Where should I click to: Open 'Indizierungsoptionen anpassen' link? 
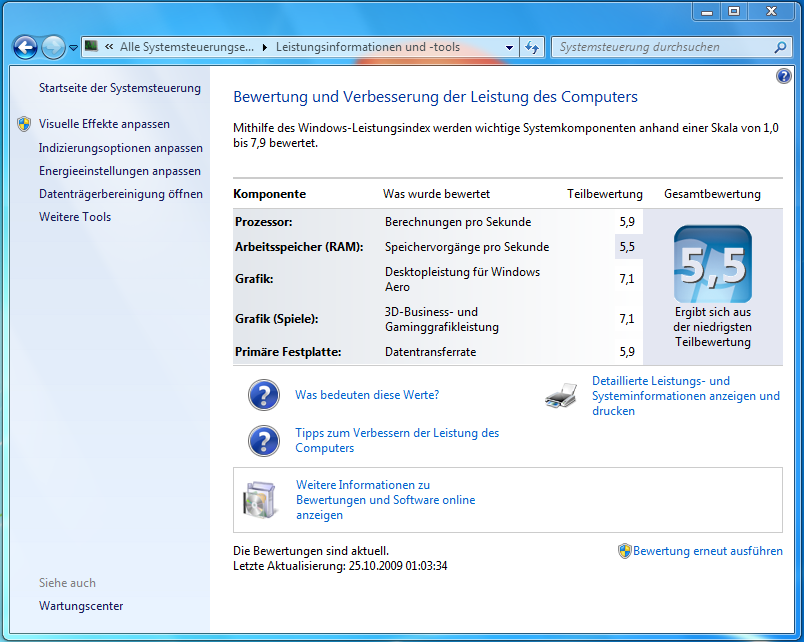pos(120,148)
